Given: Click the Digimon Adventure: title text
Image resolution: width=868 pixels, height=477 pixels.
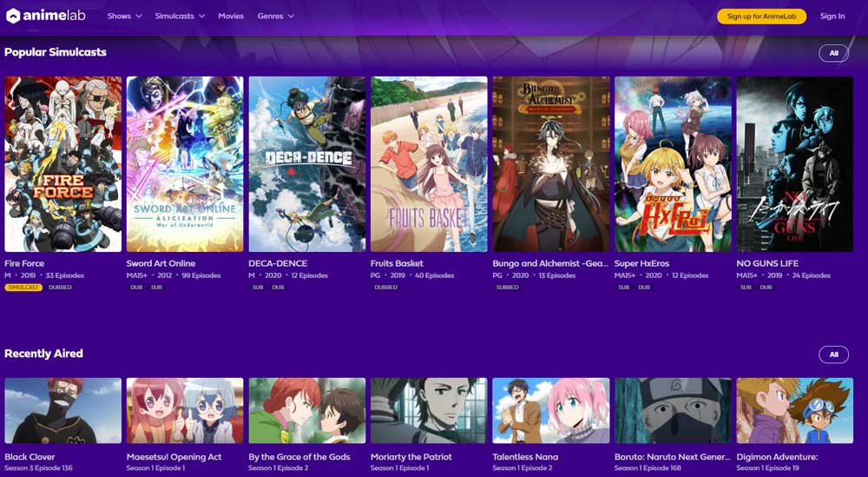Looking at the screenshot, I should (x=777, y=457).
